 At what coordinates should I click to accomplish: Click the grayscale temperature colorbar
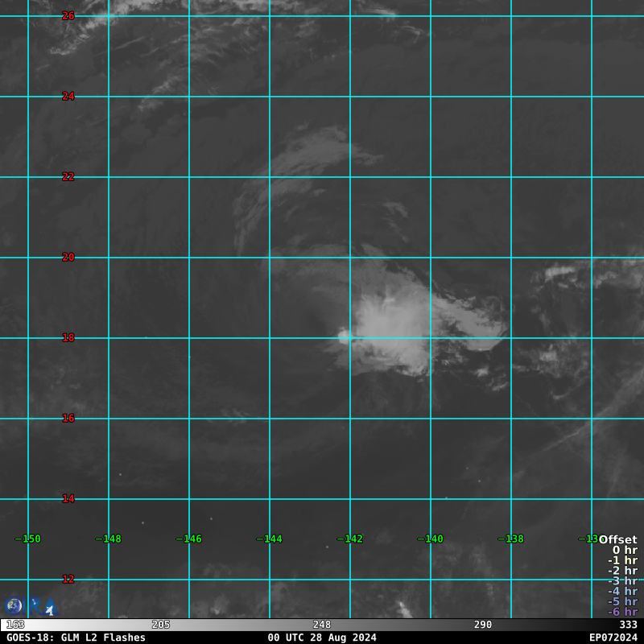pyautogui.click(x=322, y=625)
